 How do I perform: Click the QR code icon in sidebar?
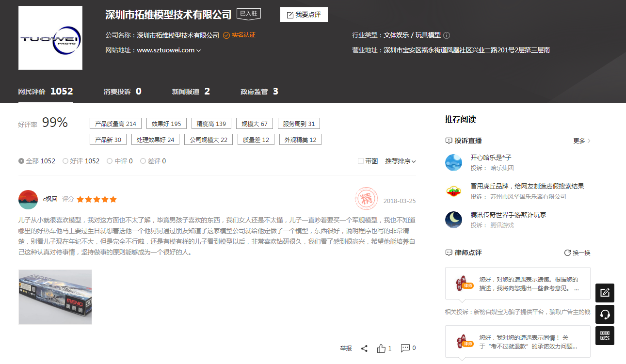pyautogui.click(x=605, y=335)
